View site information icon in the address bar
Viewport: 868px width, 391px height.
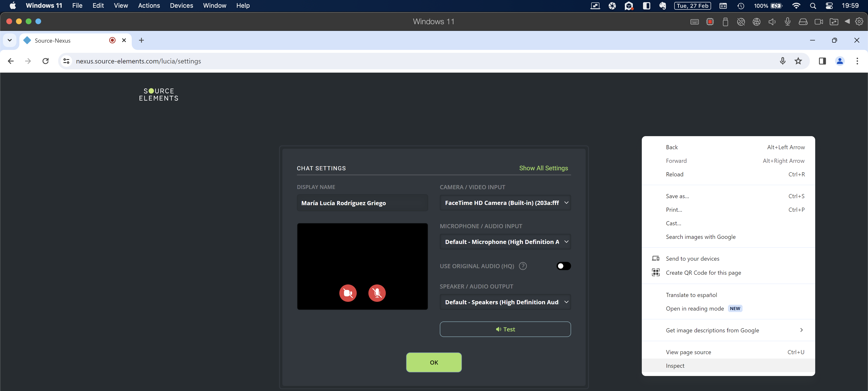[x=66, y=61]
